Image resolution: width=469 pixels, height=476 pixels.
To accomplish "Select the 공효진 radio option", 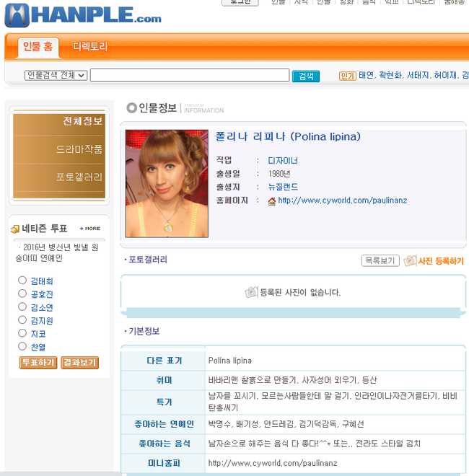I will pos(22,294).
